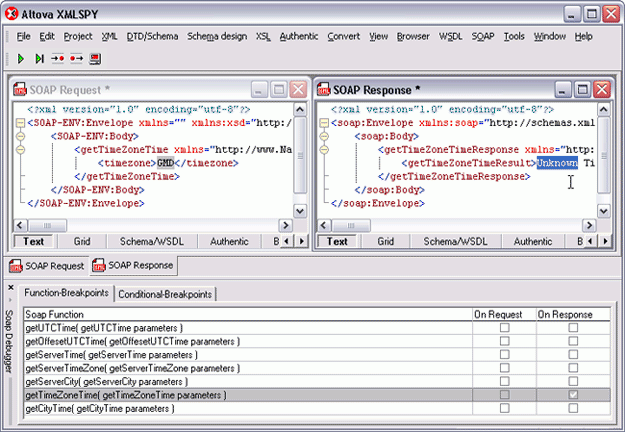The width and height of the screenshot is (625, 432).
Task: Select getServerCity function row
Action: coord(317,381)
